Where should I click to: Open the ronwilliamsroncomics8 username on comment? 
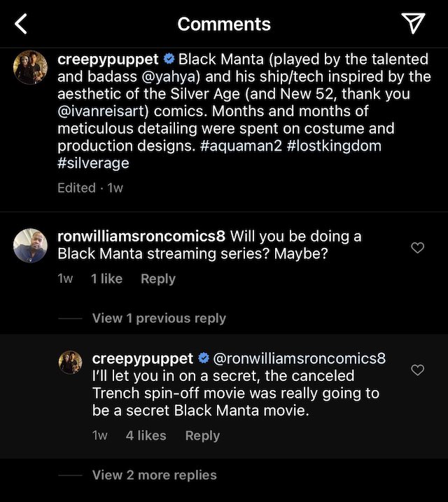point(141,236)
